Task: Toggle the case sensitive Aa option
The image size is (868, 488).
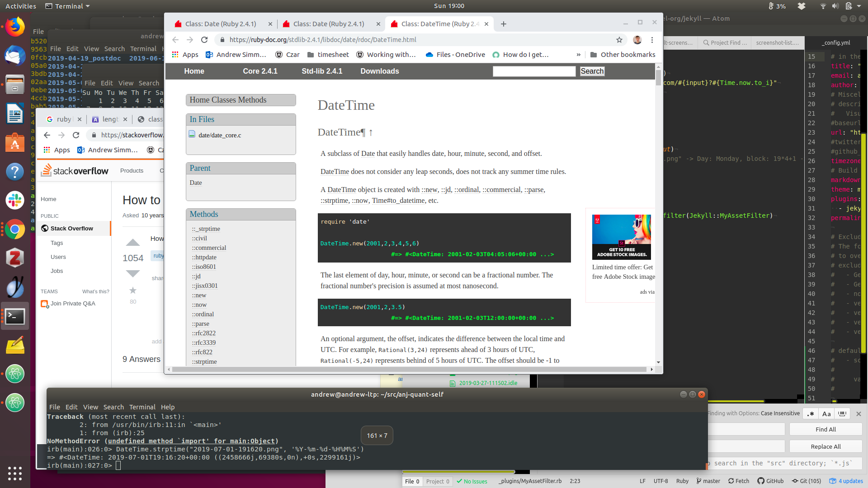Action: pos(826,413)
